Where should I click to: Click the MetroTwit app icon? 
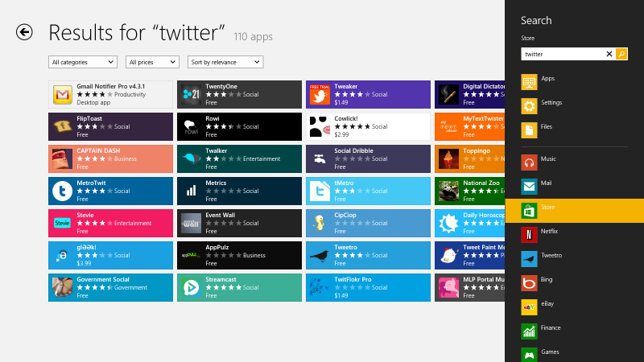(x=63, y=191)
